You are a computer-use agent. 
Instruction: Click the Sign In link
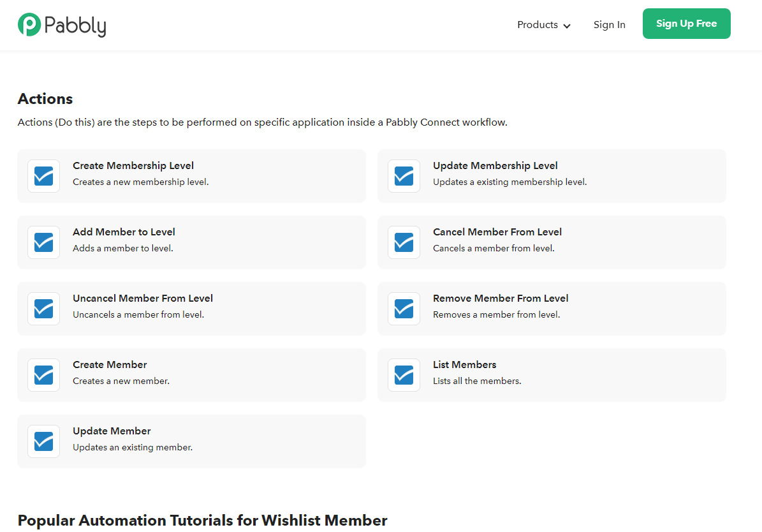[x=609, y=25]
